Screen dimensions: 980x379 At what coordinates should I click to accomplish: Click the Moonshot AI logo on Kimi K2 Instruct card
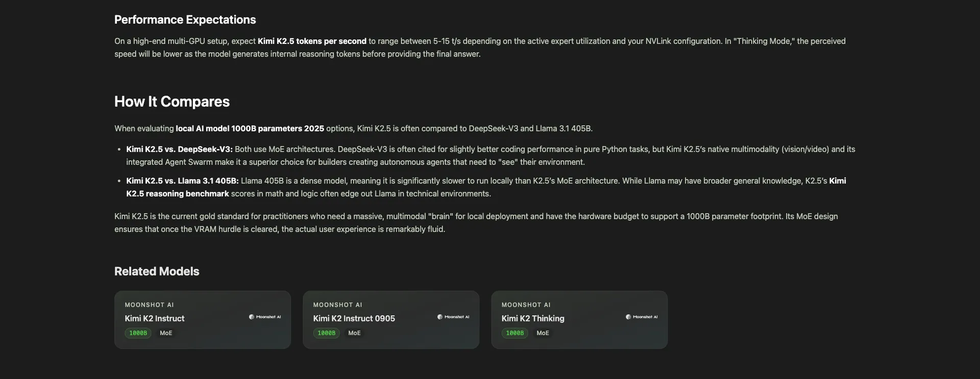coord(265,317)
